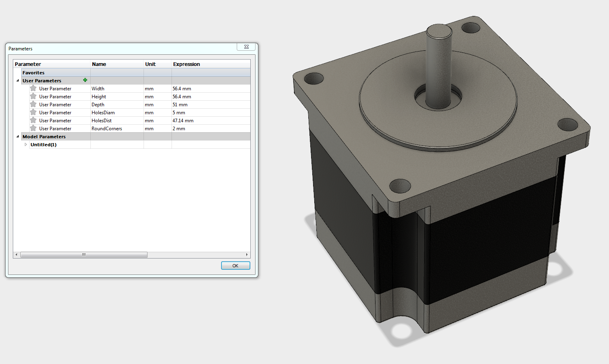Expand the Untitled(1) model node
Screen dimensions: 609x364
click(x=26, y=145)
